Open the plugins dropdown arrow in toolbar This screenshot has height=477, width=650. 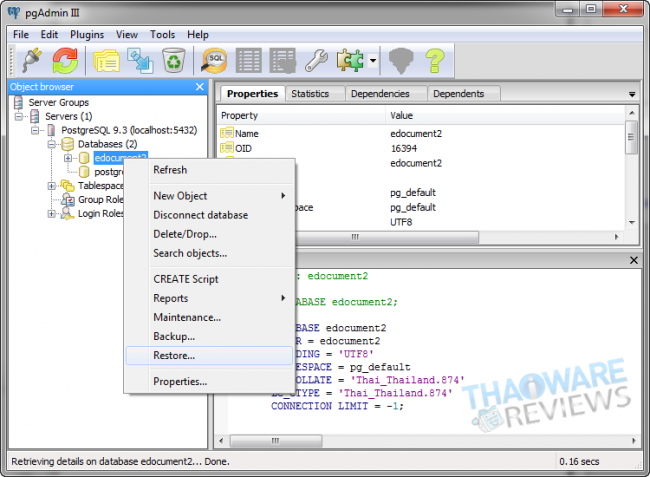372,62
